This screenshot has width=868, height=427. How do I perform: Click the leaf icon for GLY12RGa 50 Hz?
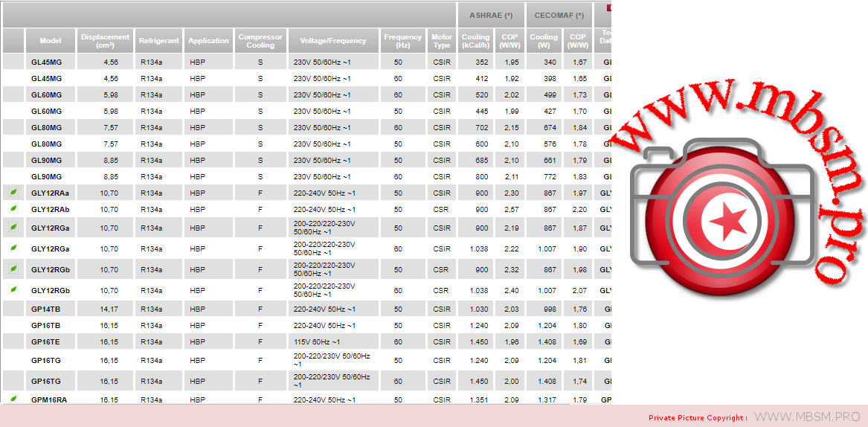click(x=13, y=228)
